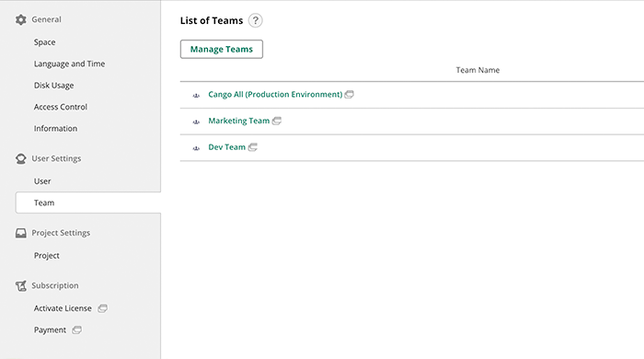Click team icon beside Marketing Team row
This screenshot has width=644, height=359.
196,122
